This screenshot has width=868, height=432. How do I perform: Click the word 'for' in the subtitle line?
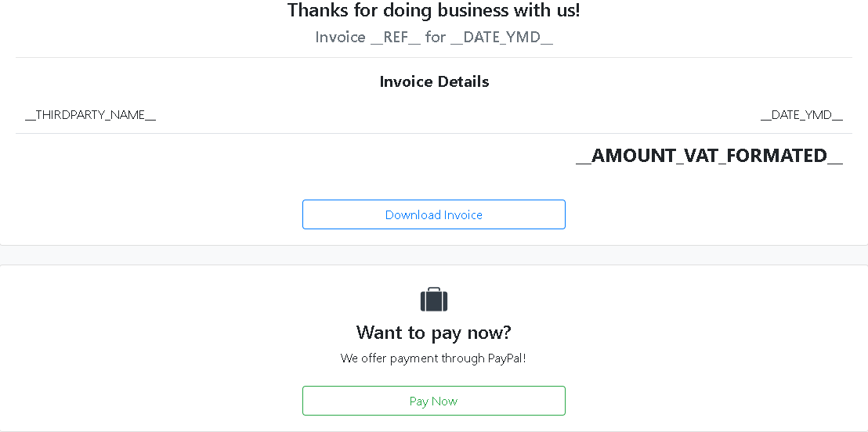tap(436, 37)
